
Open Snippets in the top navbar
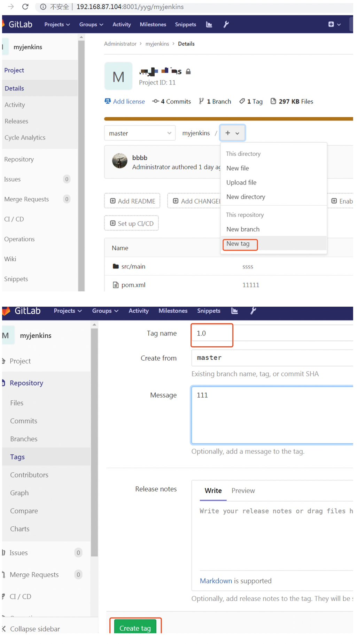[185, 24]
